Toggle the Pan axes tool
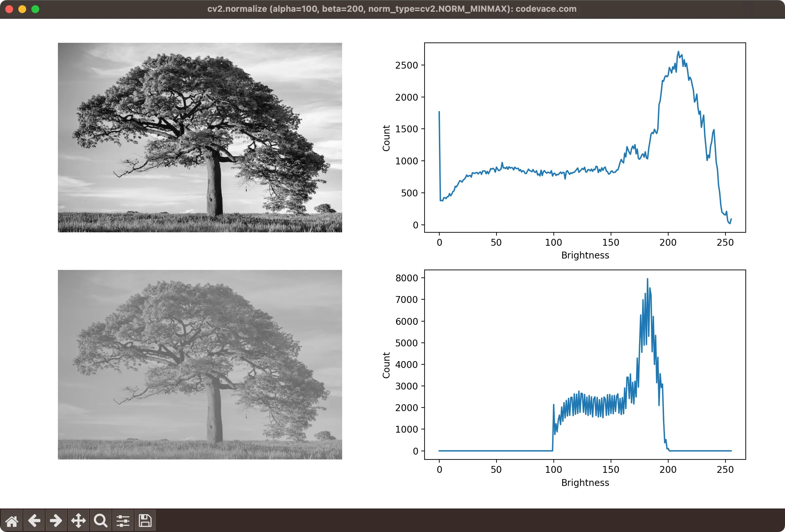Viewport: 785px width, 532px height. tap(78, 521)
